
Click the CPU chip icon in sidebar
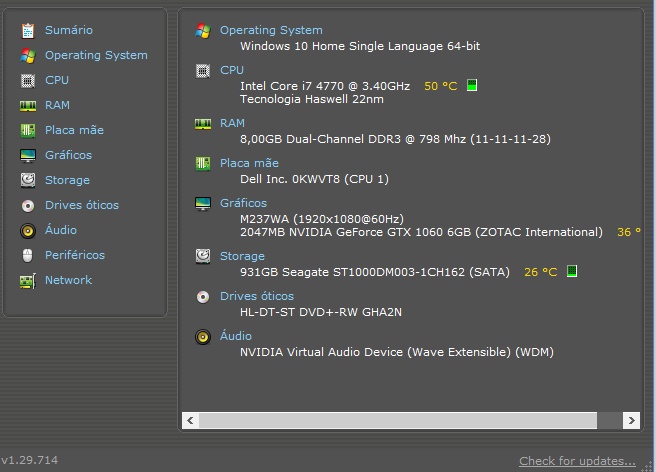28,80
